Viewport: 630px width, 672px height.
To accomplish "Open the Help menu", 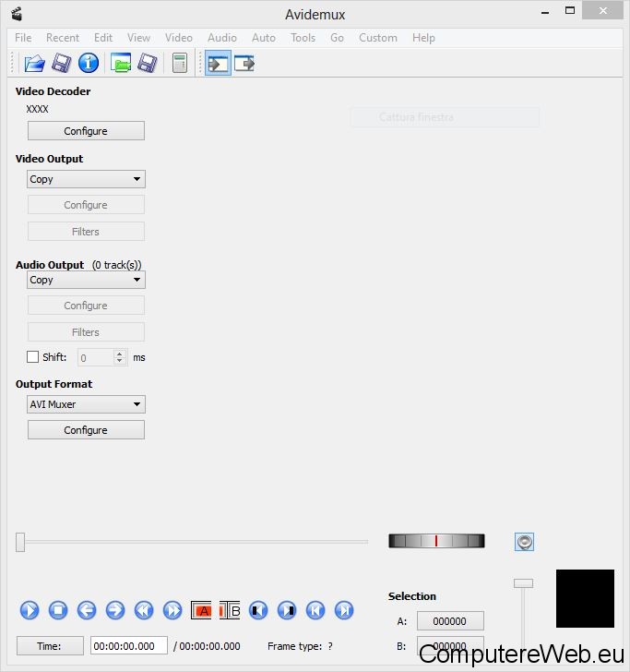I will pyautogui.click(x=423, y=38).
